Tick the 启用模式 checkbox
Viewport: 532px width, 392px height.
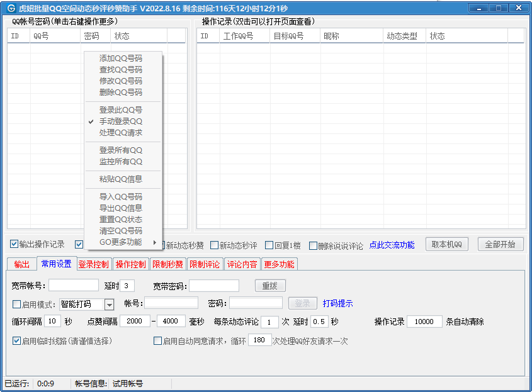point(16,304)
